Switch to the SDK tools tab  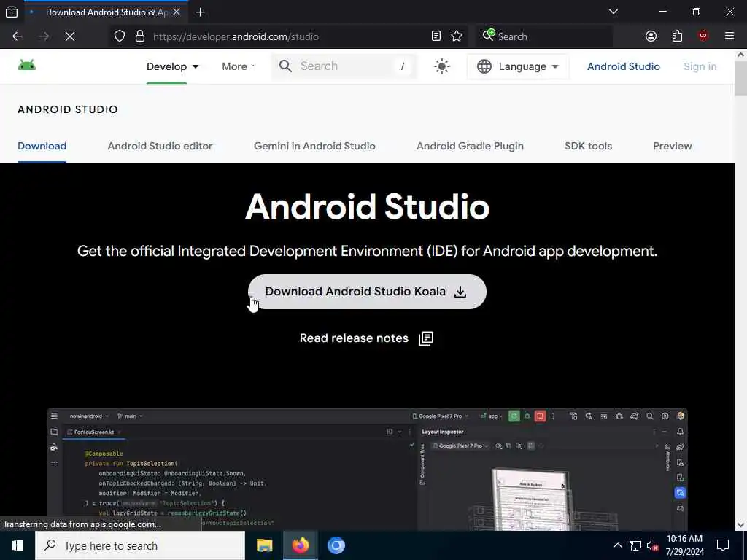(588, 146)
